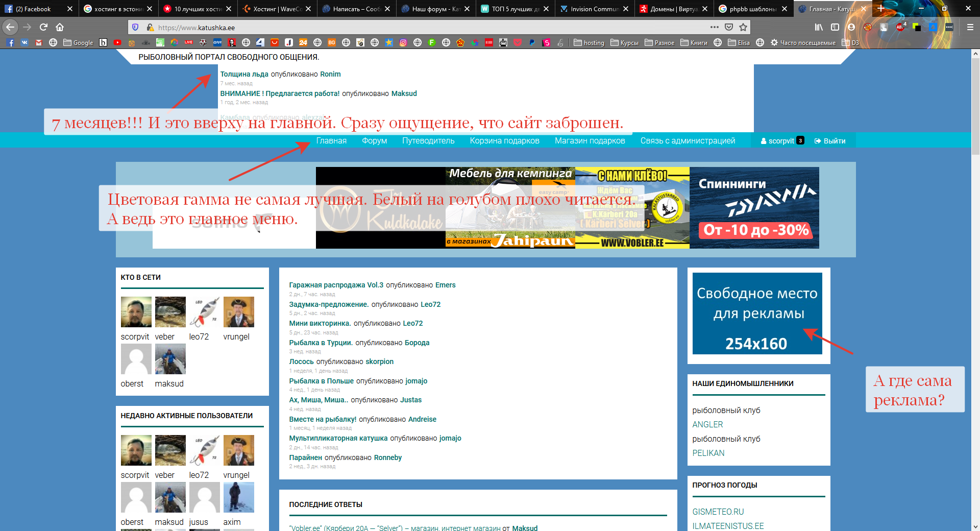Open the Книги bookmarks folder
Image resolution: width=980 pixels, height=531 pixels.
tap(694, 43)
